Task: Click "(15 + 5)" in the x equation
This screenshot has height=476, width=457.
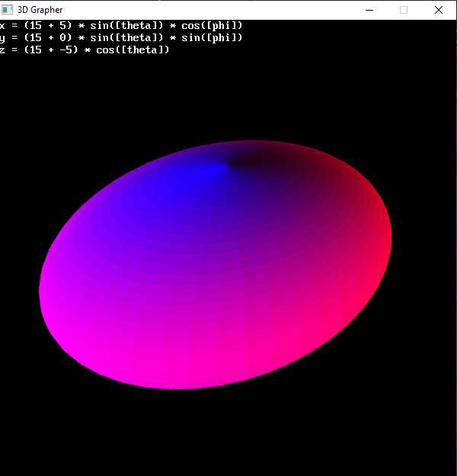Action: tap(48, 25)
